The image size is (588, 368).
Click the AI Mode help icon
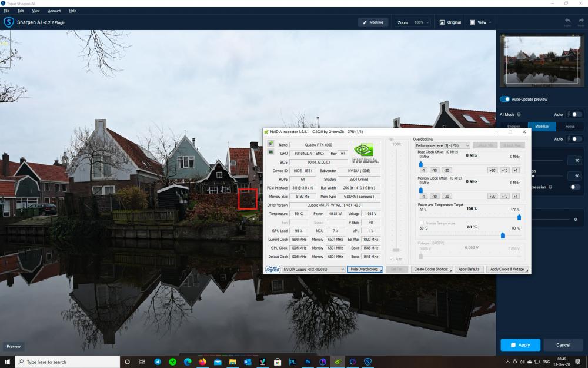point(519,115)
